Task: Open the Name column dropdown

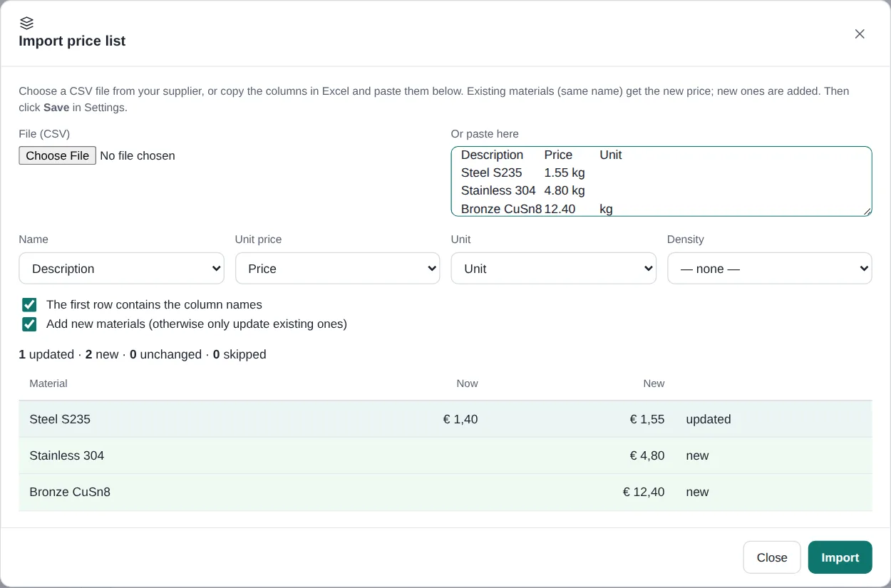Action: [x=122, y=269]
